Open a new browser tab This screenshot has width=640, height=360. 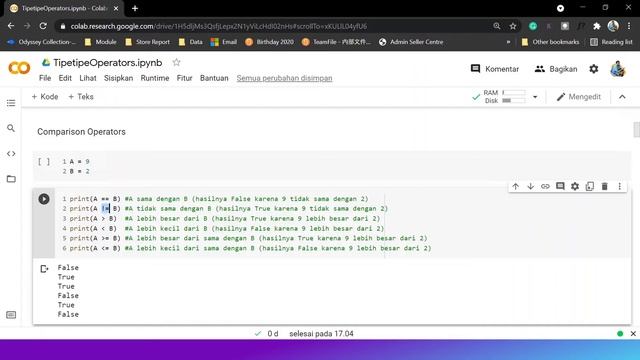[x=135, y=8]
